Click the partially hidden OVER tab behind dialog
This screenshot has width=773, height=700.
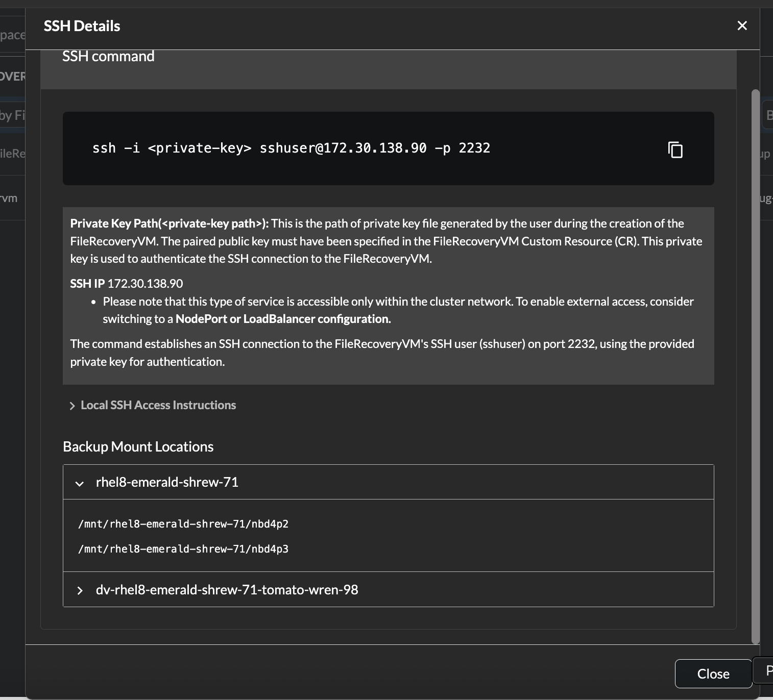(12, 77)
